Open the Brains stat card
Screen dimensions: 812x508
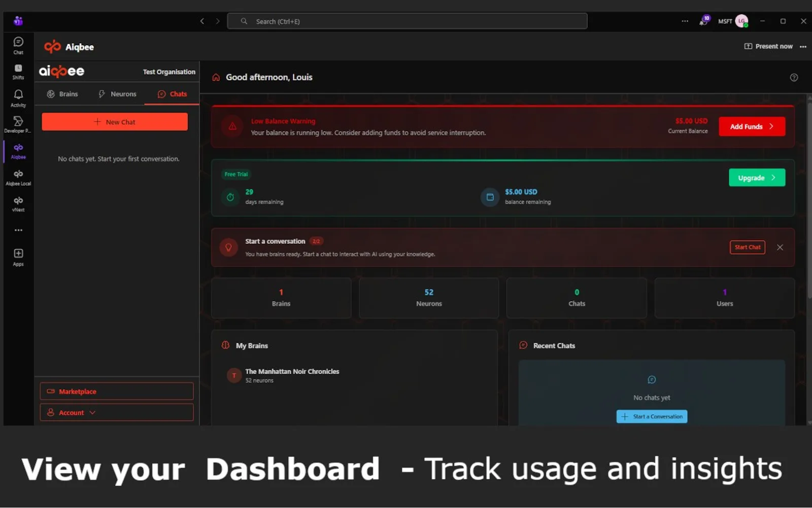tap(281, 298)
